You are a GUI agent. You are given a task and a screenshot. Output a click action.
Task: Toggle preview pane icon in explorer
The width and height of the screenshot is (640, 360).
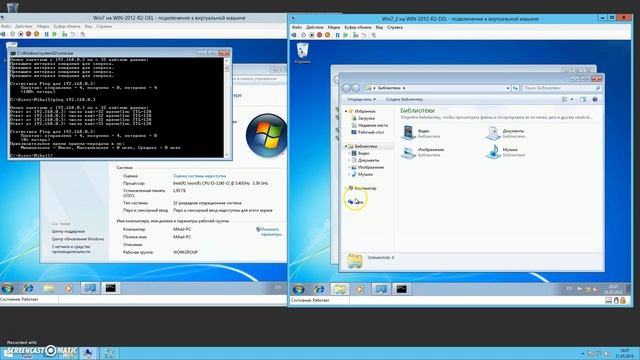583,99
